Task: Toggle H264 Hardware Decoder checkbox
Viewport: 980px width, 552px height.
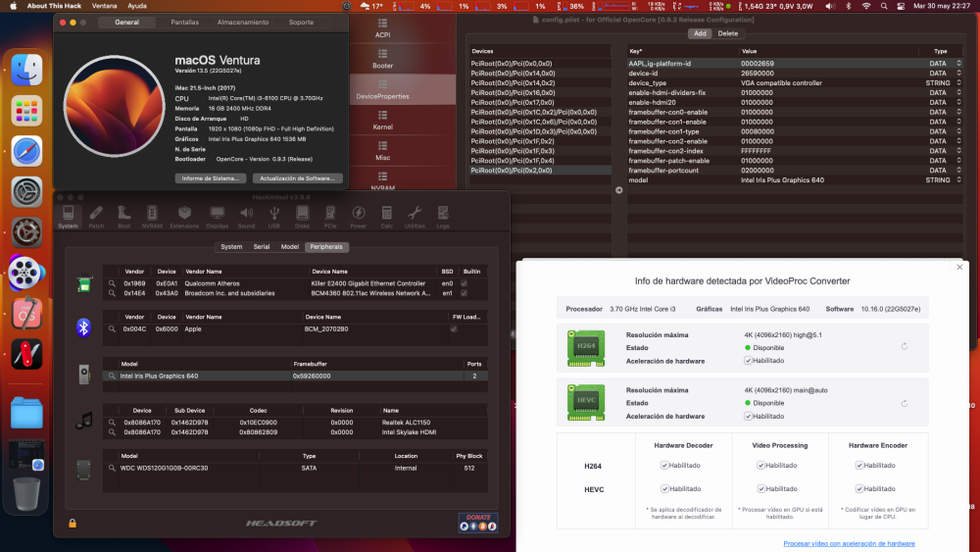Action: click(664, 465)
